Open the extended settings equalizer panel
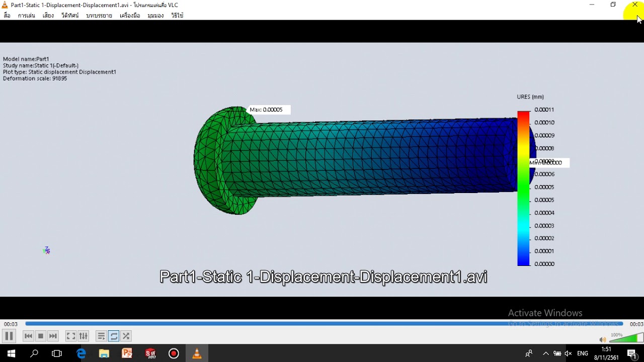644x362 pixels. [x=84, y=336]
